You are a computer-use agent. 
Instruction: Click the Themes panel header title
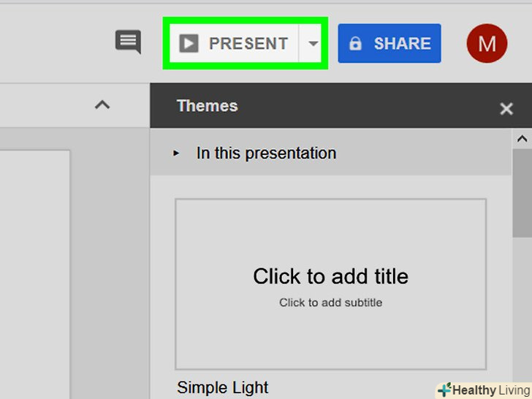[x=208, y=106]
